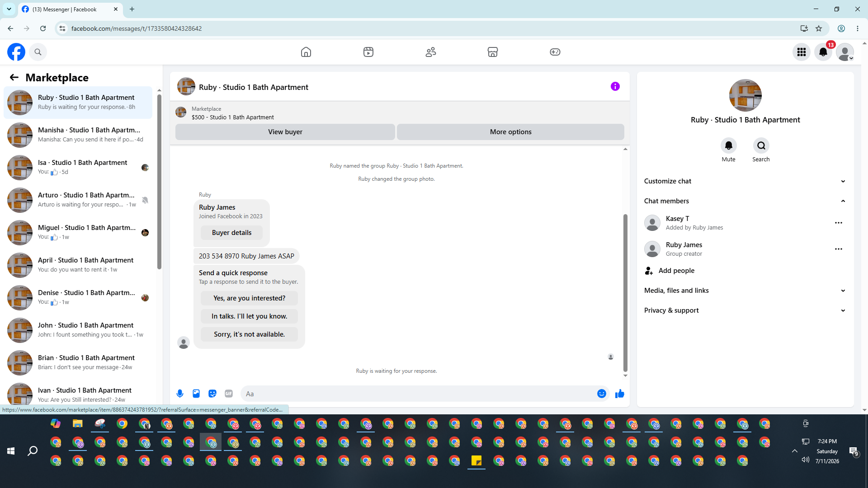Open Manisha's apartment conversation
The height and width of the screenshot is (488, 868).
(78, 135)
